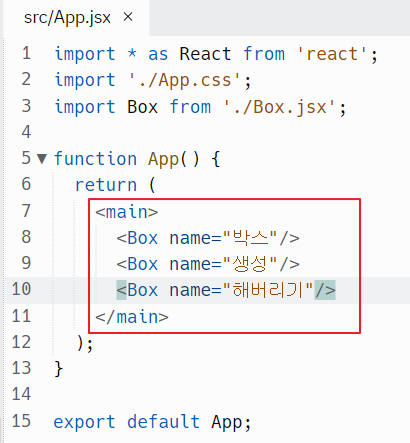This screenshot has width=410, height=443.
Task: Click line number 4 in gutter
Action: 26,132
